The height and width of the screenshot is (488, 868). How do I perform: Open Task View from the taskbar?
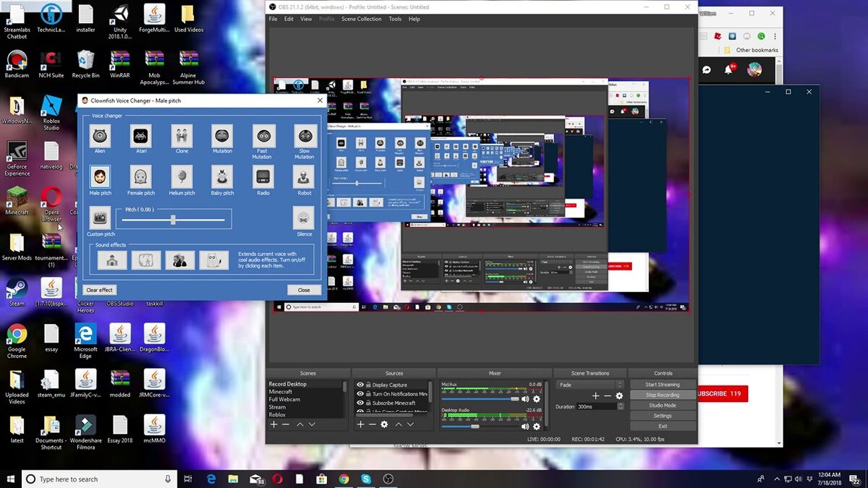point(188,479)
